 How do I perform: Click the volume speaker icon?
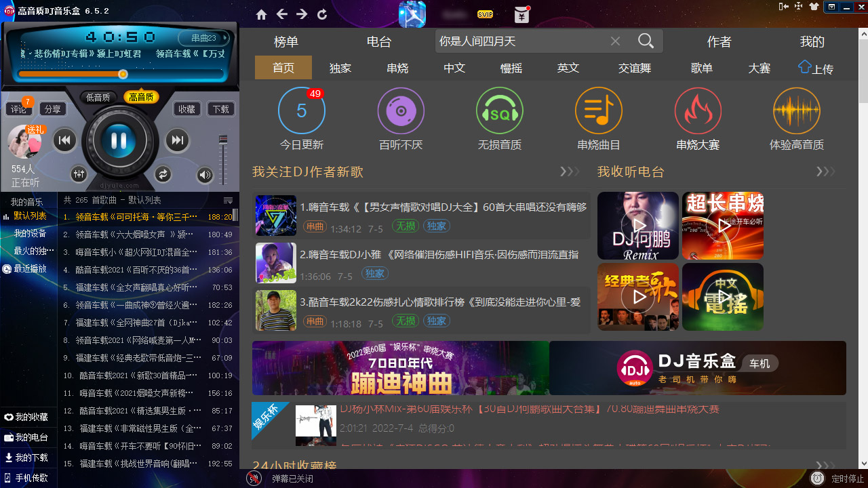point(205,175)
